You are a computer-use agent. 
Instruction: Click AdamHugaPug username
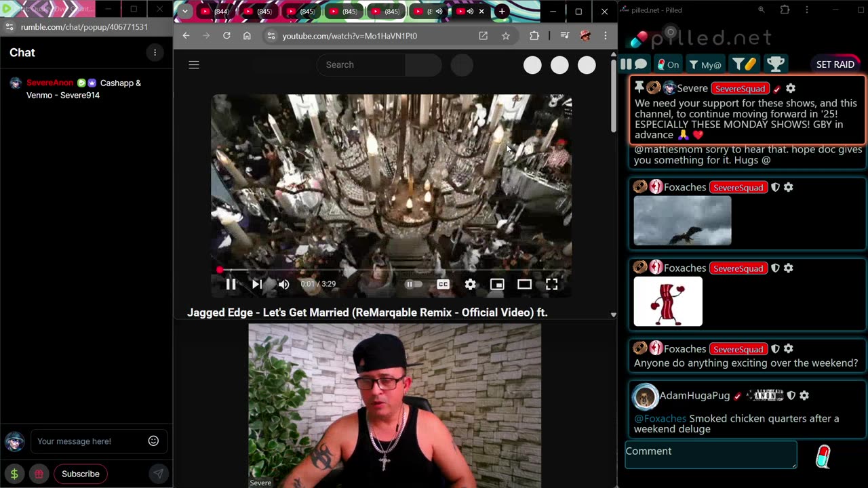coord(694,395)
